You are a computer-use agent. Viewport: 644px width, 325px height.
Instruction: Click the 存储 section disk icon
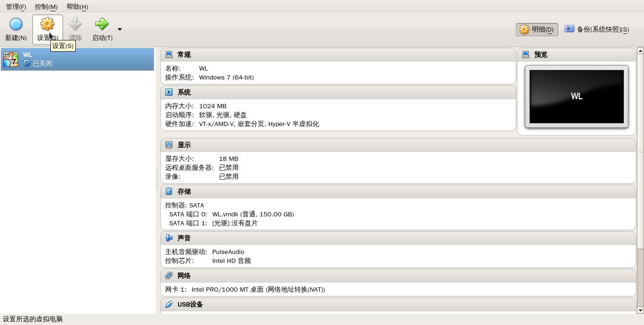[169, 191]
